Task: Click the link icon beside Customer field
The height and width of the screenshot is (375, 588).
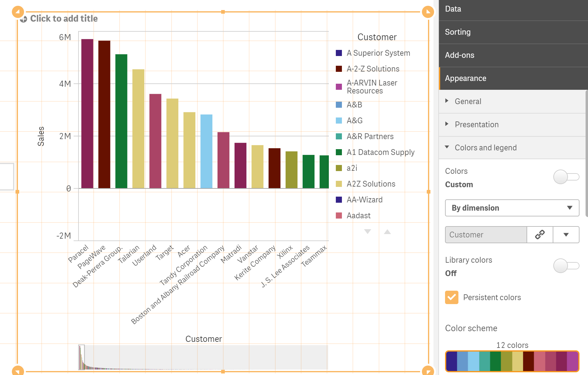Action: tap(540, 235)
